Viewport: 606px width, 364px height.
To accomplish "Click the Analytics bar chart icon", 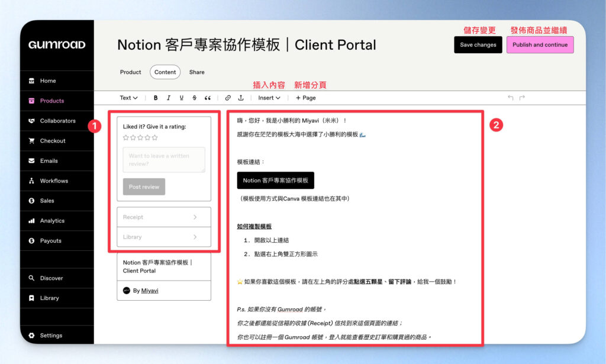I will point(32,221).
